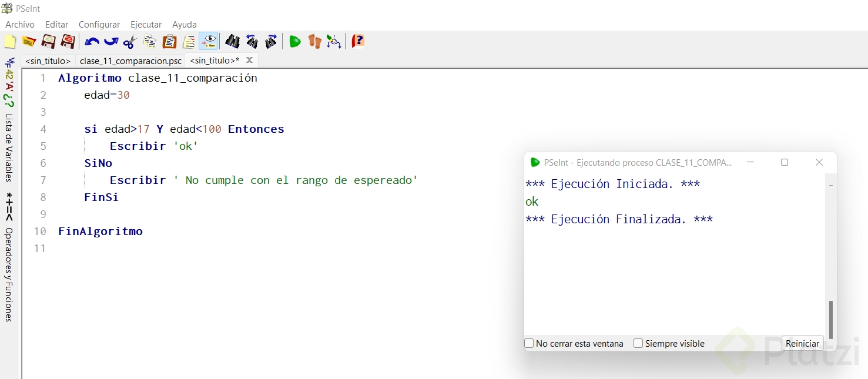Click the Paste clipboard icon
Screen dimensions: 868x379
tap(169, 42)
